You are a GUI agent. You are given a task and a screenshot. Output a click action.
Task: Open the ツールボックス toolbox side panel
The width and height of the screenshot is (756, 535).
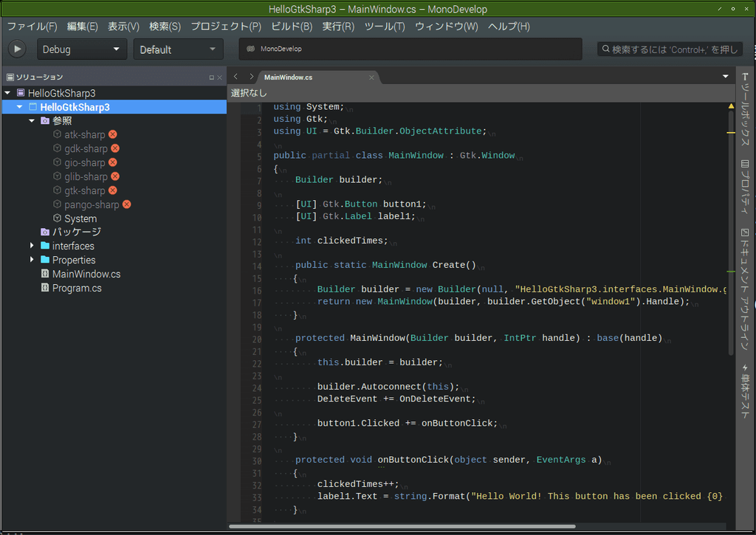[x=745, y=109]
